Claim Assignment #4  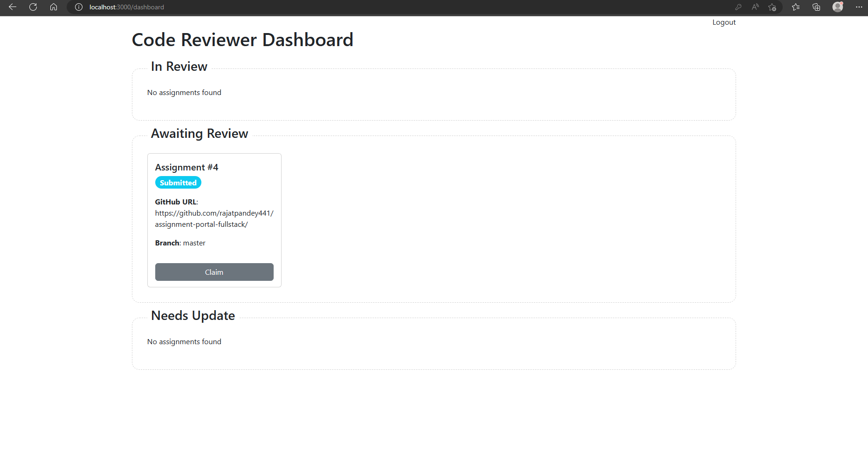click(214, 272)
